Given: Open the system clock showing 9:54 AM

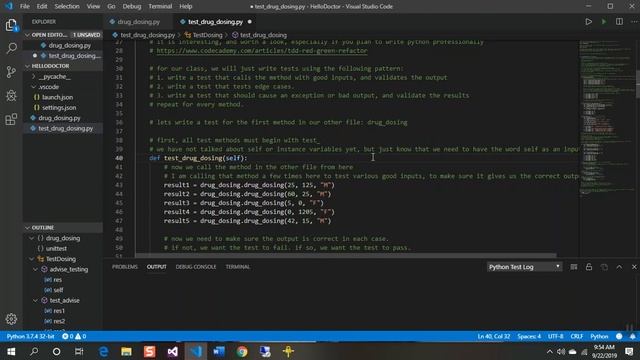Looking at the screenshot, I should (604, 351).
